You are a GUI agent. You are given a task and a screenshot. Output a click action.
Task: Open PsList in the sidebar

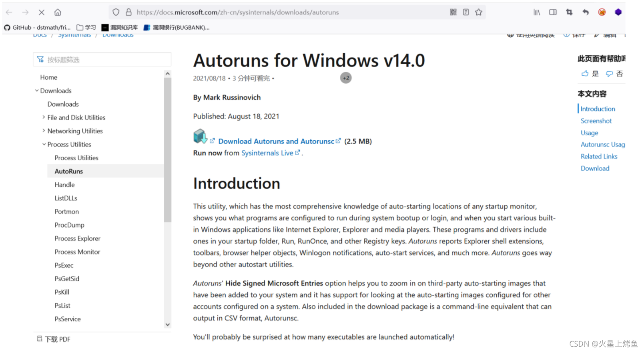[62, 306]
